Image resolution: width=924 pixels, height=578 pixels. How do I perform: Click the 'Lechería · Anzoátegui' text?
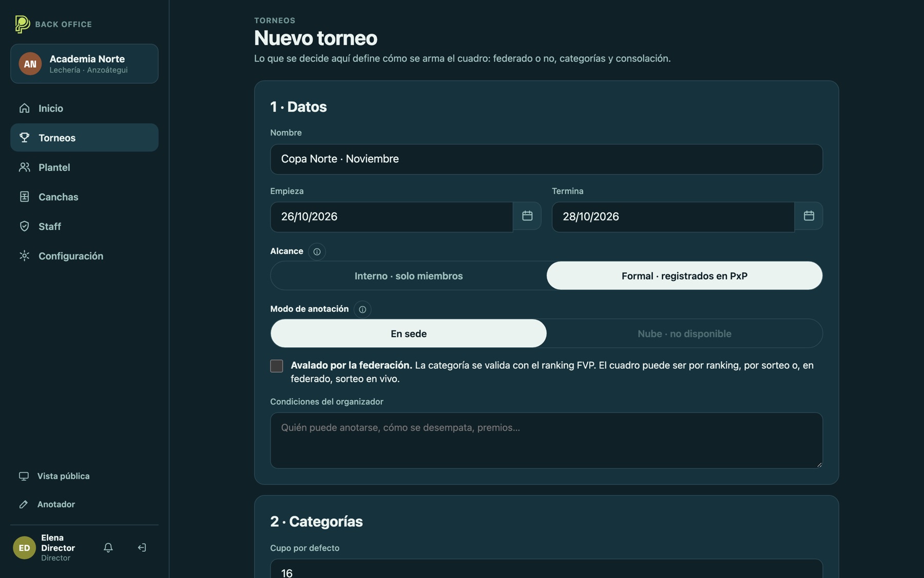tap(88, 70)
